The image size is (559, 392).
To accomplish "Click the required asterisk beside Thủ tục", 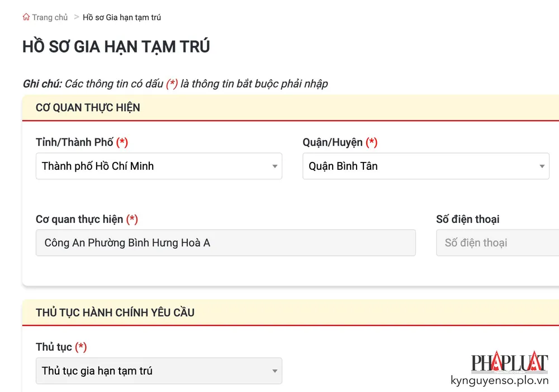I will [81, 347].
